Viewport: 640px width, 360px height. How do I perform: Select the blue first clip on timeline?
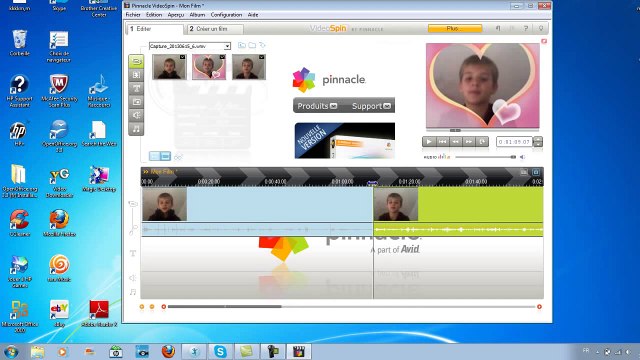(257, 204)
